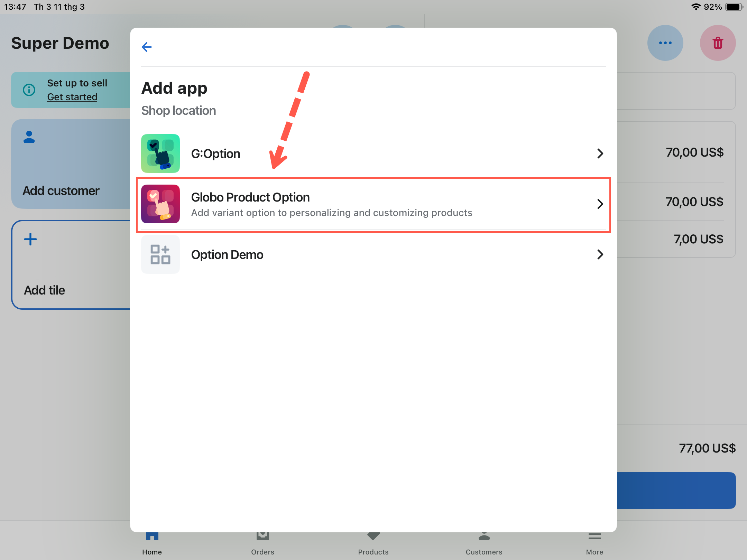This screenshot has height=560, width=747.
Task: Tap the Add tile button
Action: (x=71, y=265)
